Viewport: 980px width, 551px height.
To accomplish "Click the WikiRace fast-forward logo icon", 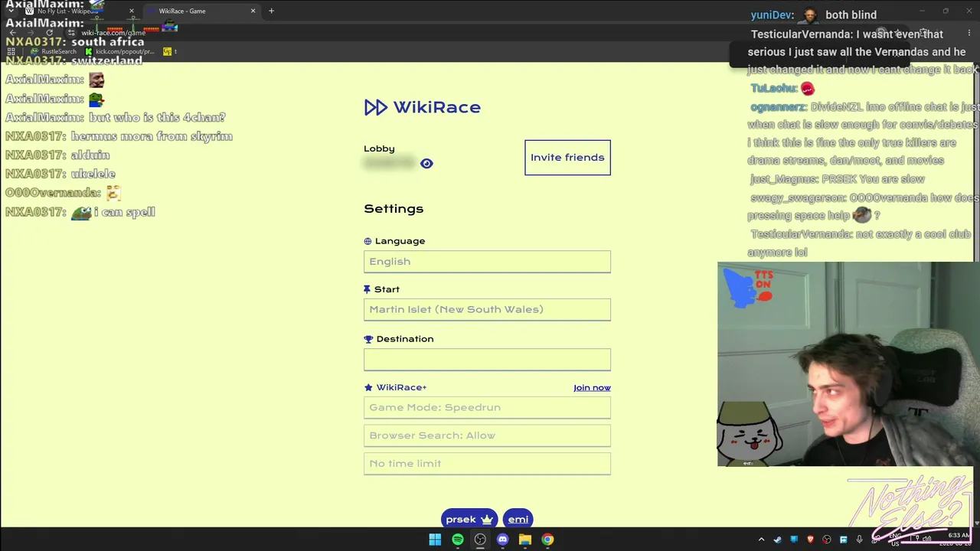I will [x=375, y=107].
